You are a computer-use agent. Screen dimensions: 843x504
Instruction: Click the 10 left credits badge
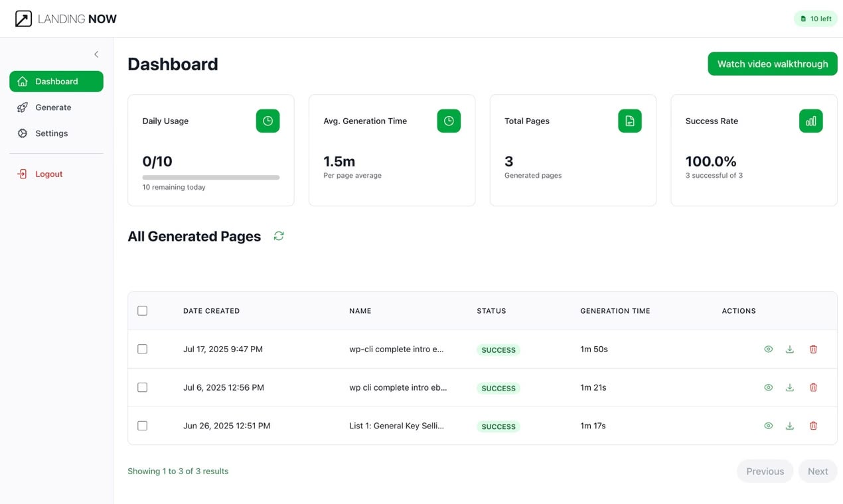815,19
